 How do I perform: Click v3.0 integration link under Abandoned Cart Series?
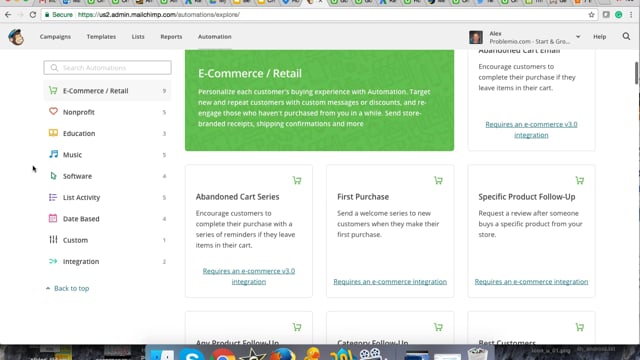point(249,276)
